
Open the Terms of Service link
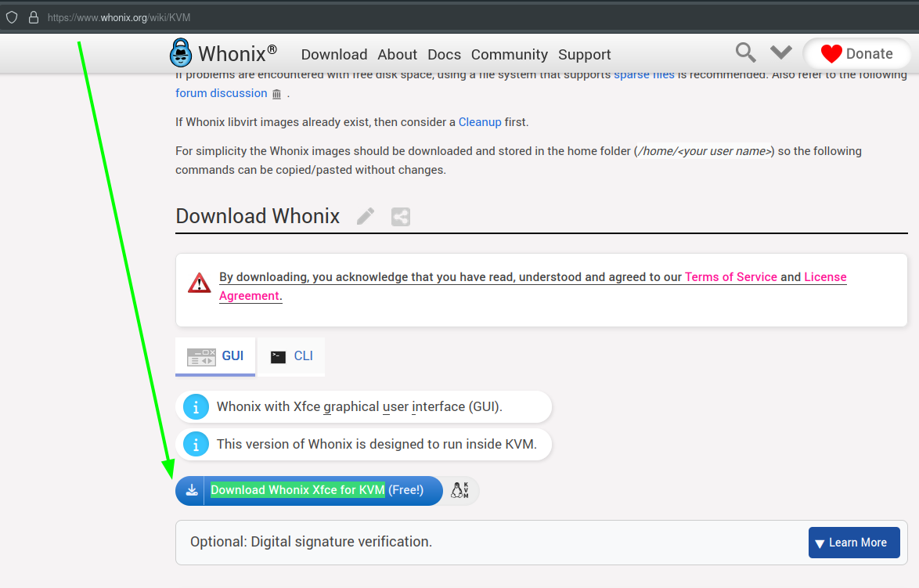coord(731,276)
